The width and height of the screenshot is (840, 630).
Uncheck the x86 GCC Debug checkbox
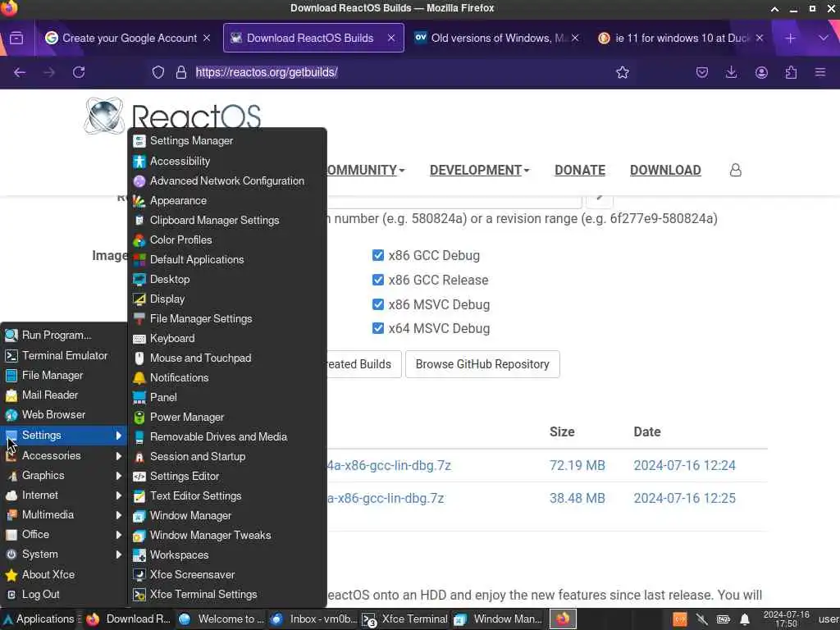[x=378, y=256]
